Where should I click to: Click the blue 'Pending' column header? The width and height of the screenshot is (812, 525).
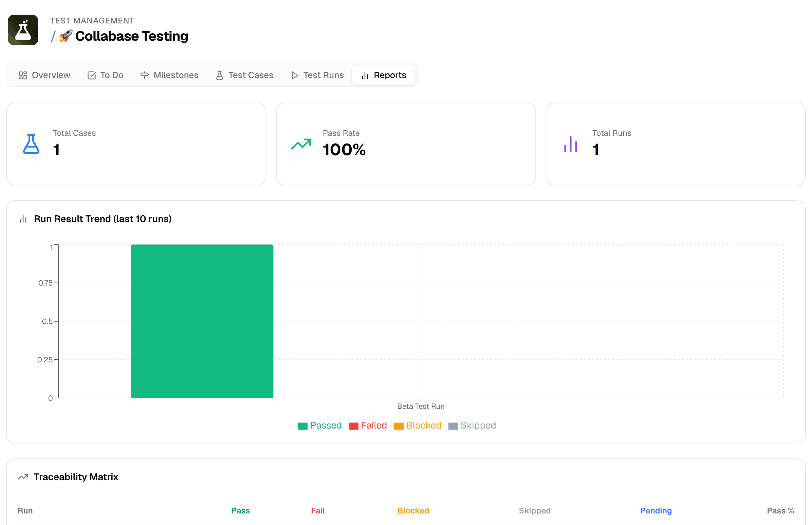(656, 511)
